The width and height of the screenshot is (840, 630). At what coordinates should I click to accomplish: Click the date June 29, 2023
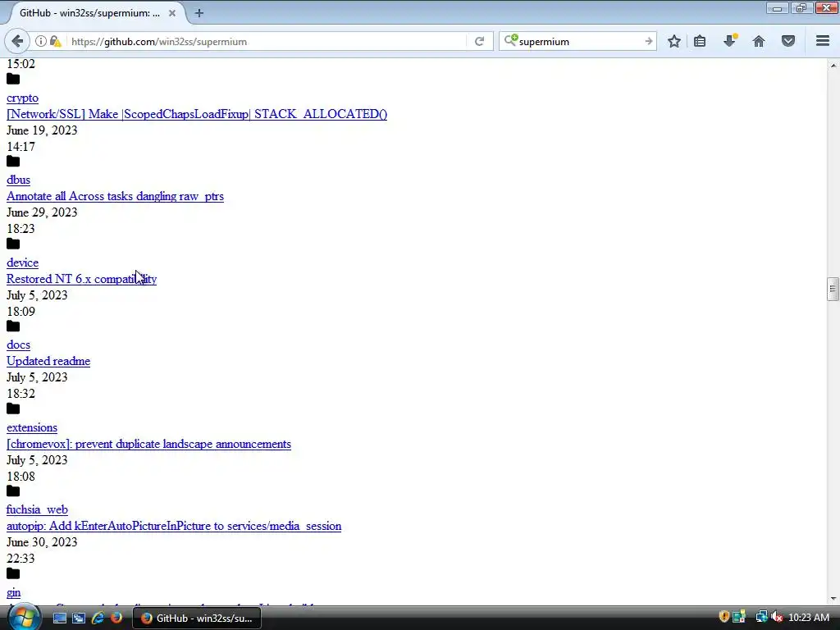[x=42, y=212]
